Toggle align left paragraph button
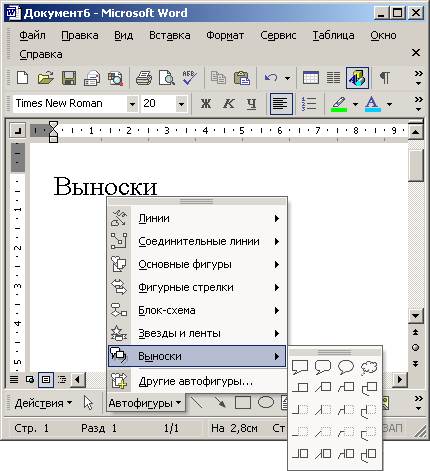The height and width of the screenshot is (471, 430). pos(281,104)
